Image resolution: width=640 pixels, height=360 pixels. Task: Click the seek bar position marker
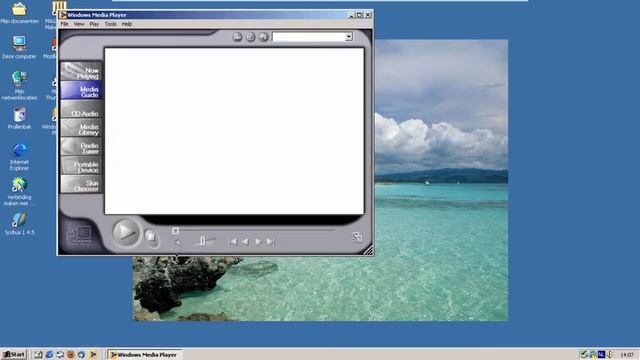pos(176,231)
